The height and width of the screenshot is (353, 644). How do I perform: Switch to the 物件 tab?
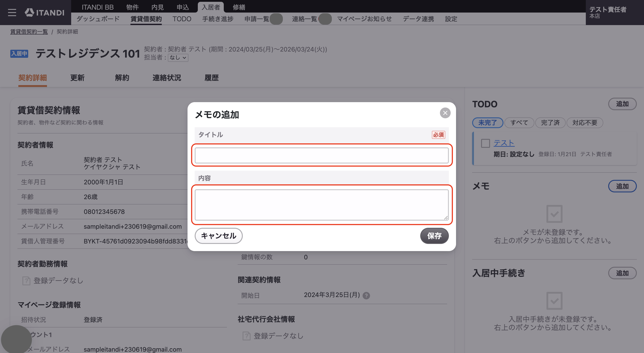tap(132, 7)
